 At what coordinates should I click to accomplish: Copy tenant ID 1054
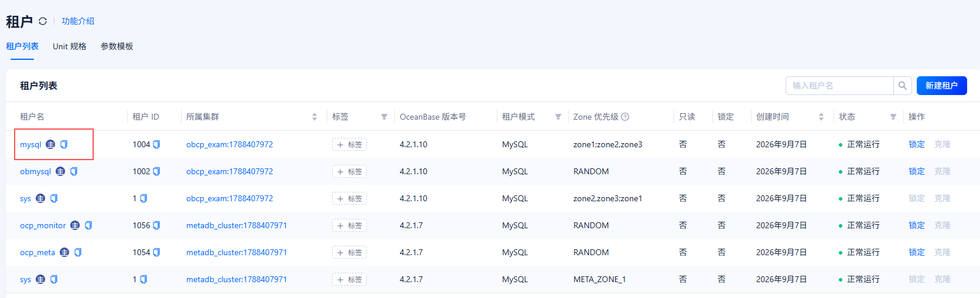click(x=156, y=252)
